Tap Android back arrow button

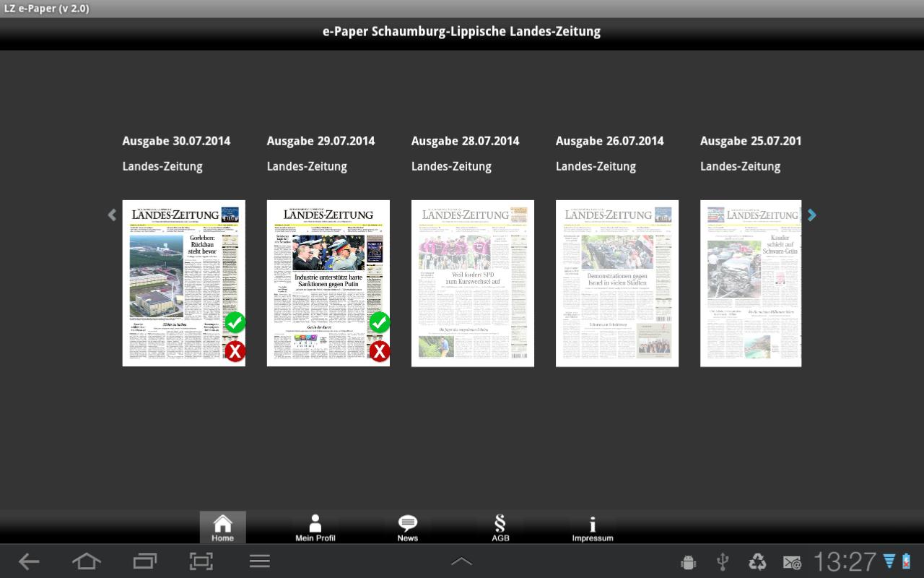(x=29, y=561)
